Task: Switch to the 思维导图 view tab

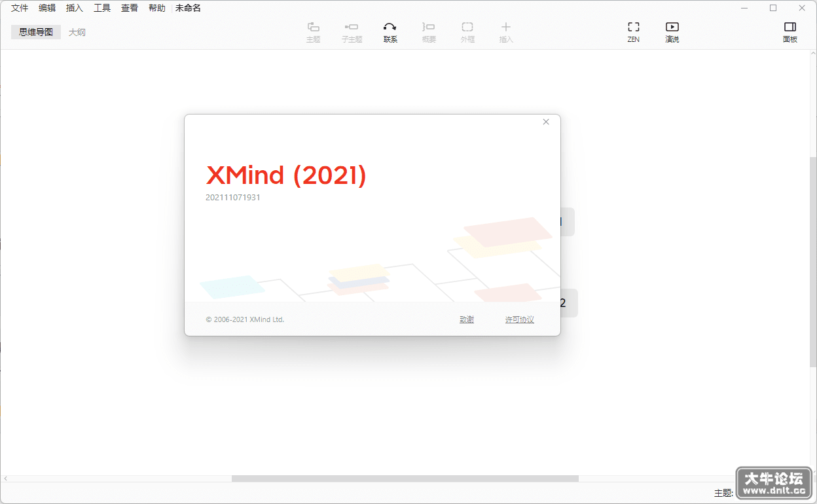Action: coord(36,32)
